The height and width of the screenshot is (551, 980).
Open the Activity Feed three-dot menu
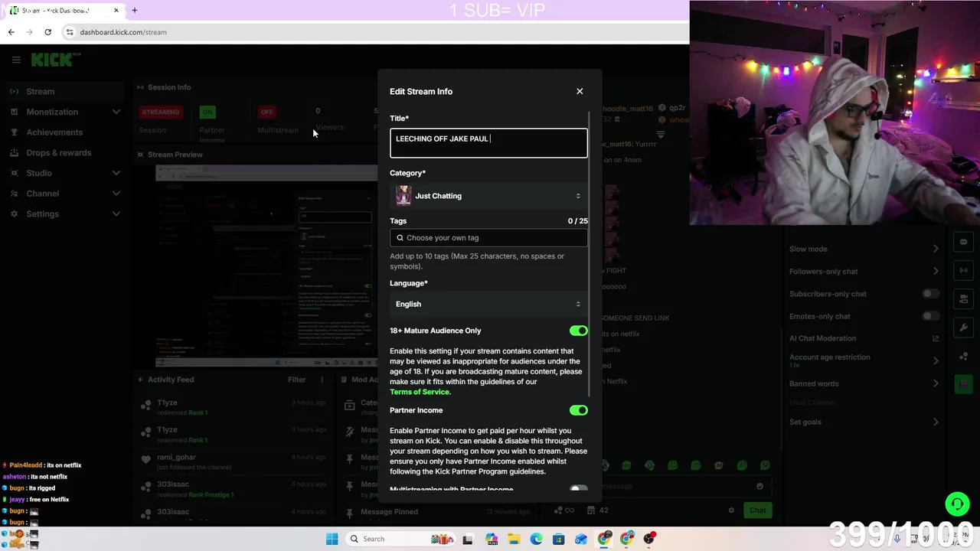pyautogui.click(x=322, y=380)
